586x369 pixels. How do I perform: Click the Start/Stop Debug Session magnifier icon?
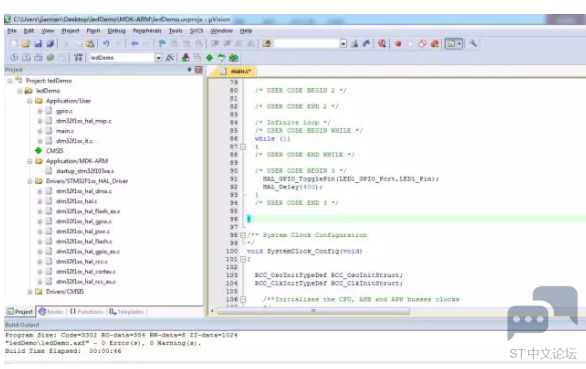(x=382, y=44)
